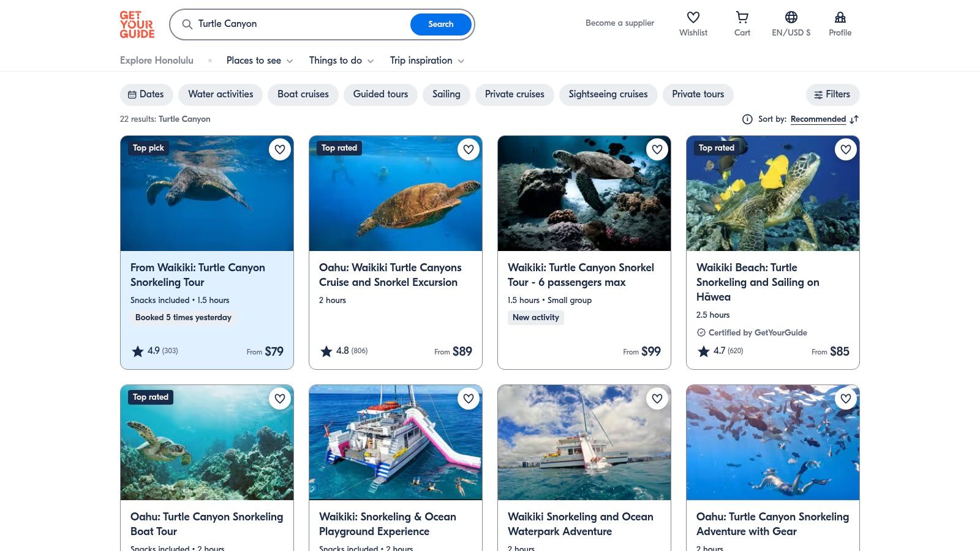Click the 4.7 star rating (620)
Image resolution: width=980 pixels, height=551 pixels.
721,351
